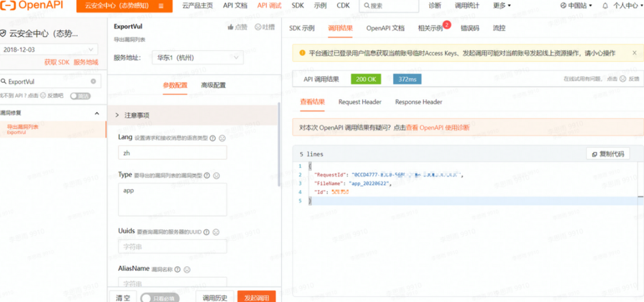The image size is (644, 302).
Task: Clear the ExportVul search field icon
Action: [x=93, y=81]
